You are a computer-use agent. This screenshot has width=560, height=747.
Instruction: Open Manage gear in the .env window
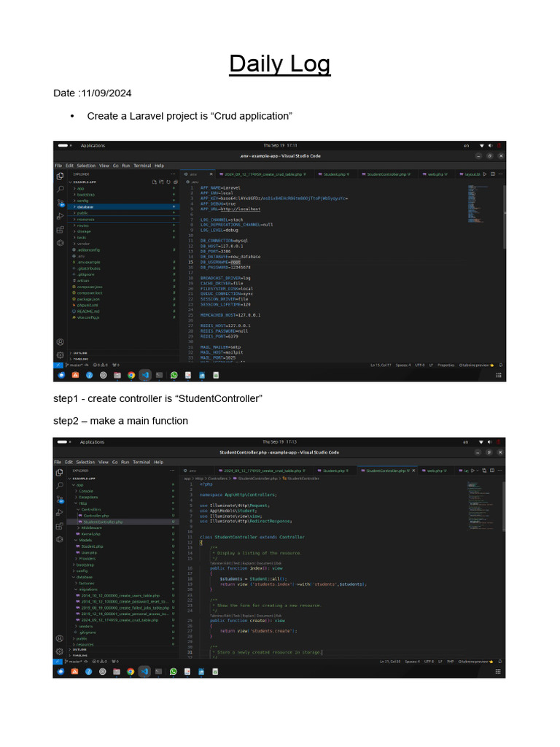coord(60,355)
